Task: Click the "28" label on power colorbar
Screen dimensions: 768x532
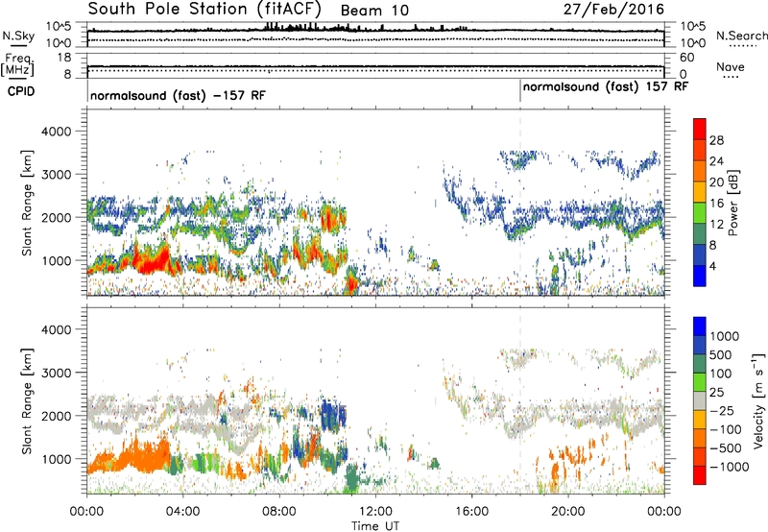Action: pos(716,140)
